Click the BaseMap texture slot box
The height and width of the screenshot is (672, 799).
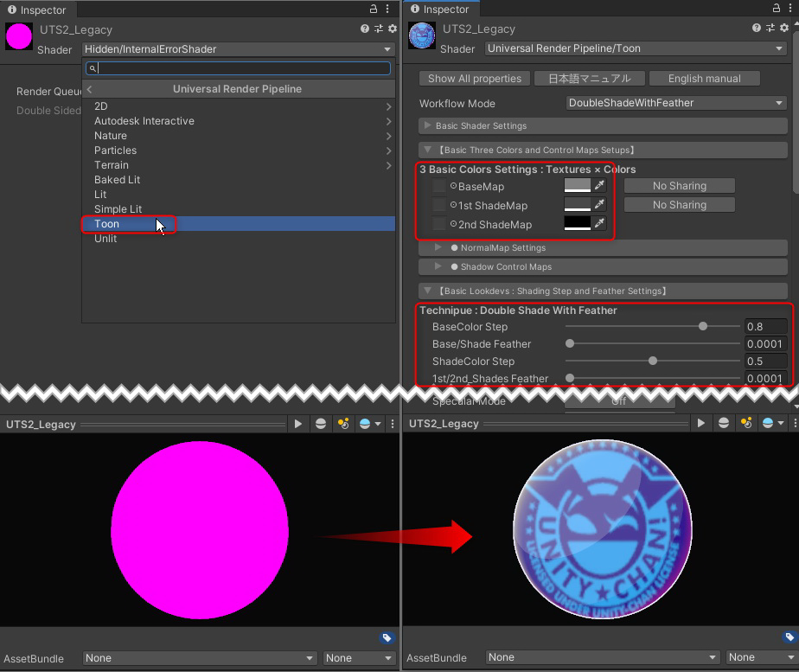pyautogui.click(x=439, y=187)
